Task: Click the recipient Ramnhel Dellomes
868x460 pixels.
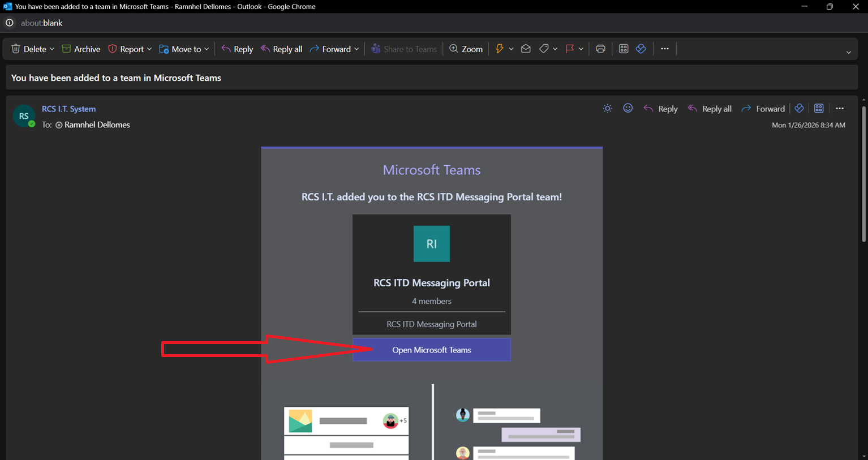Action: [x=97, y=124]
